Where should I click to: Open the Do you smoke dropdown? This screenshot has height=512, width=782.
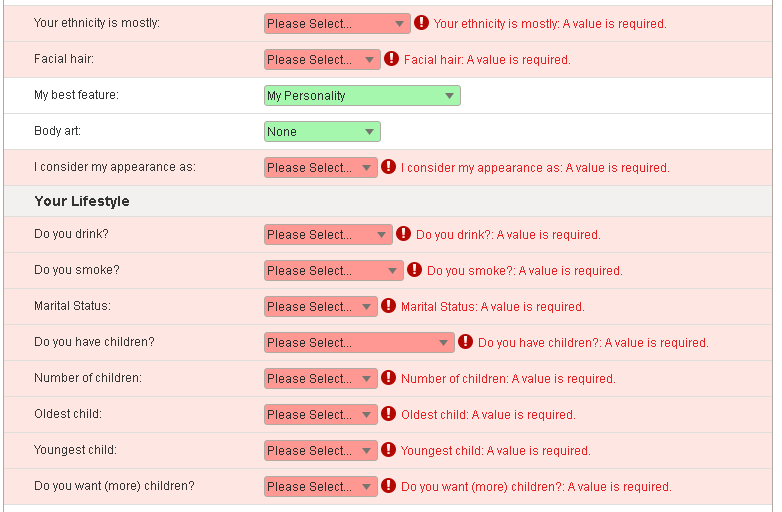click(334, 270)
